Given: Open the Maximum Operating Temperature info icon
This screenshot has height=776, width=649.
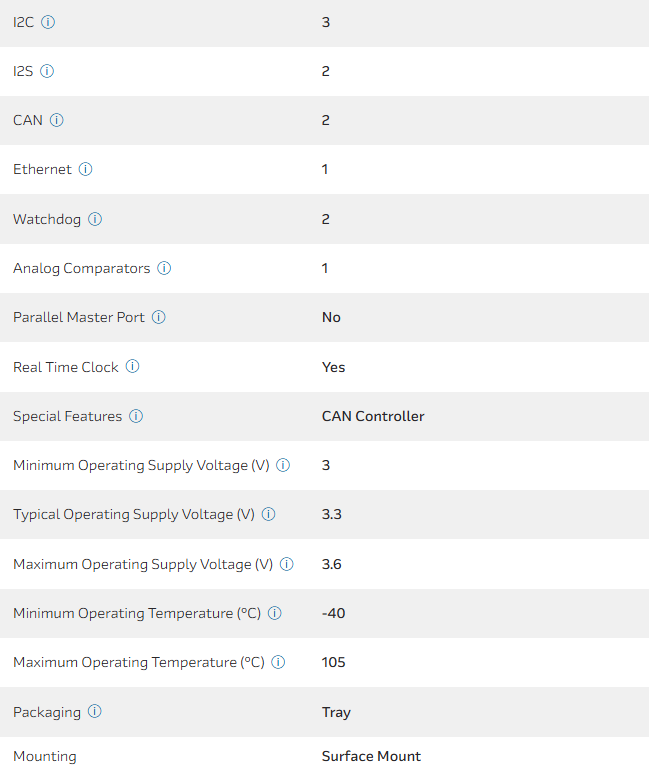Looking at the screenshot, I should (279, 662).
